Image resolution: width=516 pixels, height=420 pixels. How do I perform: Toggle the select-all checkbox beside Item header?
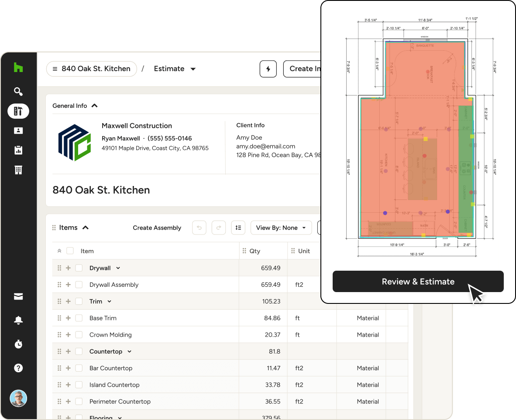(70, 251)
